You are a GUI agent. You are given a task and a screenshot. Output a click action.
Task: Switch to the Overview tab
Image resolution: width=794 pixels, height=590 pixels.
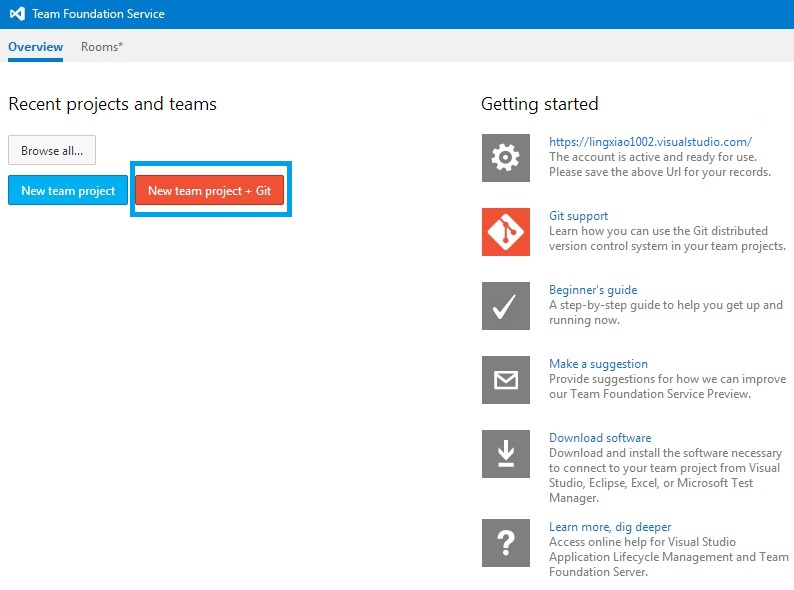(x=35, y=47)
